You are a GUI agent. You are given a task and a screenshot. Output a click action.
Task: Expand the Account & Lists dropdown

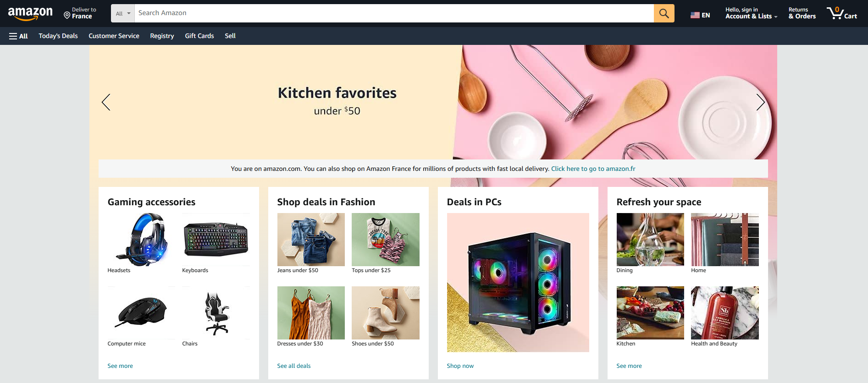pyautogui.click(x=751, y=13)
